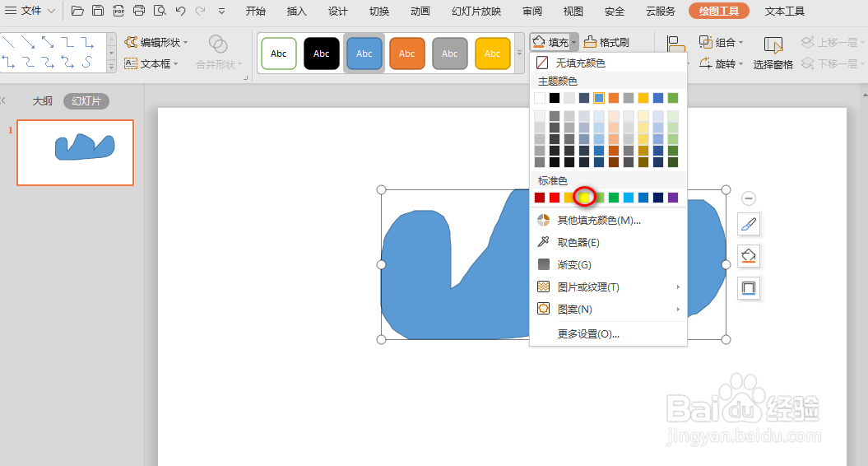Switch to the 幻灯片放映 tab
Viewport: 868px width, 466px height.
pyautogui.click(x=476, y=11)
